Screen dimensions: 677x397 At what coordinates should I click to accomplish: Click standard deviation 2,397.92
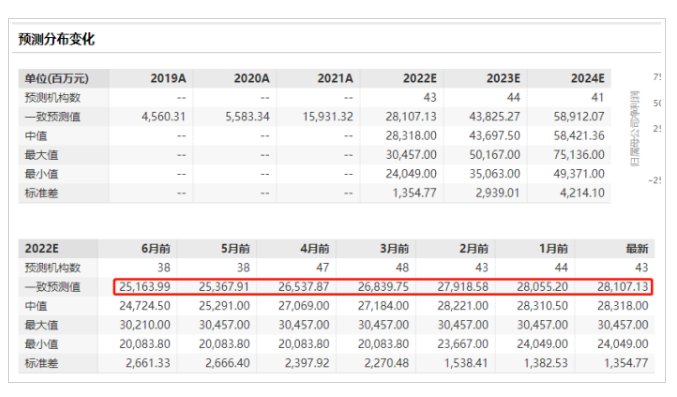click(307, 363)
